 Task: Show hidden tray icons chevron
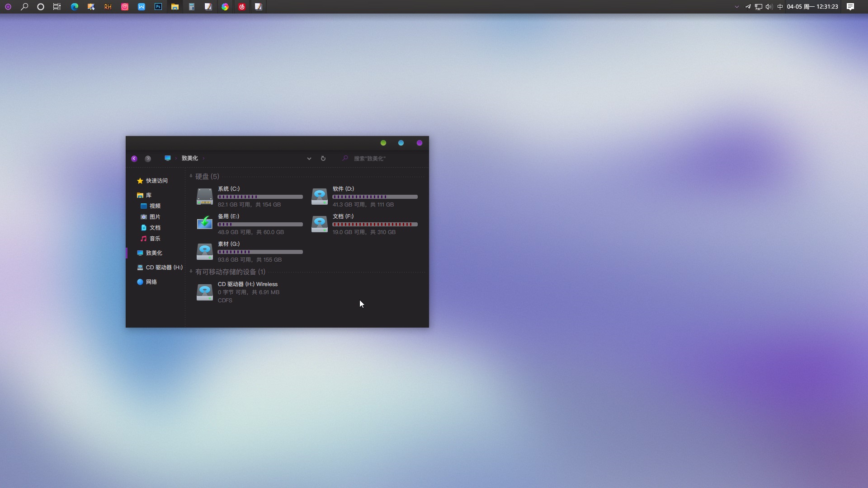737,7
